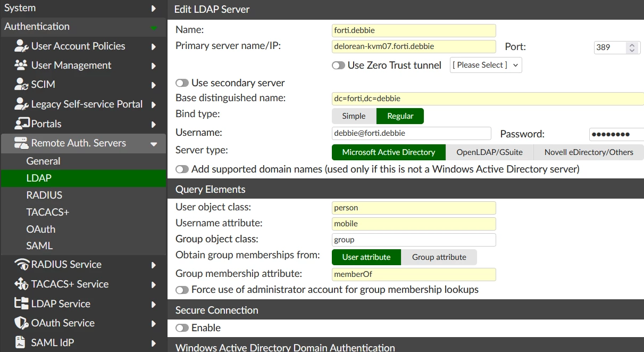Viewport: 644px width, 352px height.
Task: Choose the Simple bind type button
Action: pos(354,116)
